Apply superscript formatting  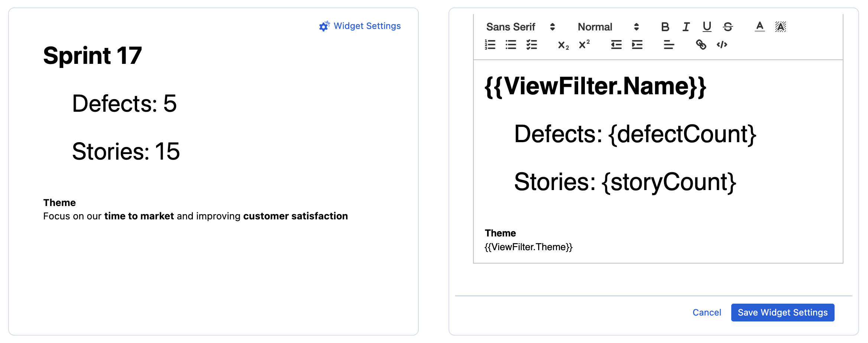tap(583, 45)
